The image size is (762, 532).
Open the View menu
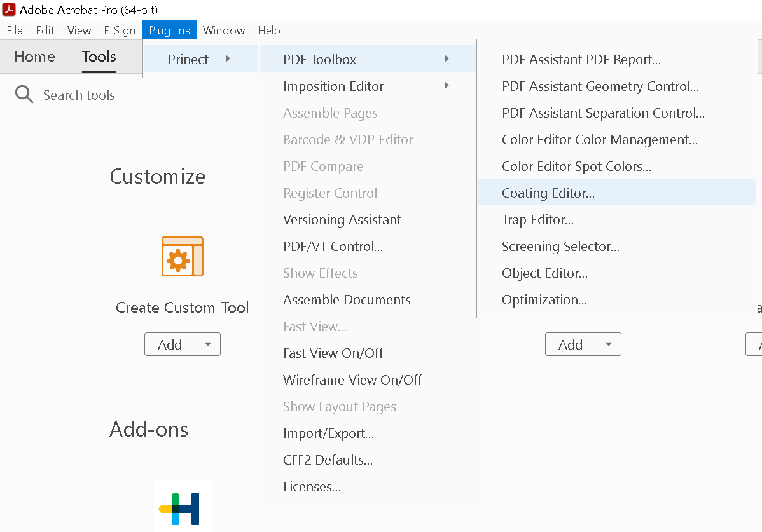[80, 30]
